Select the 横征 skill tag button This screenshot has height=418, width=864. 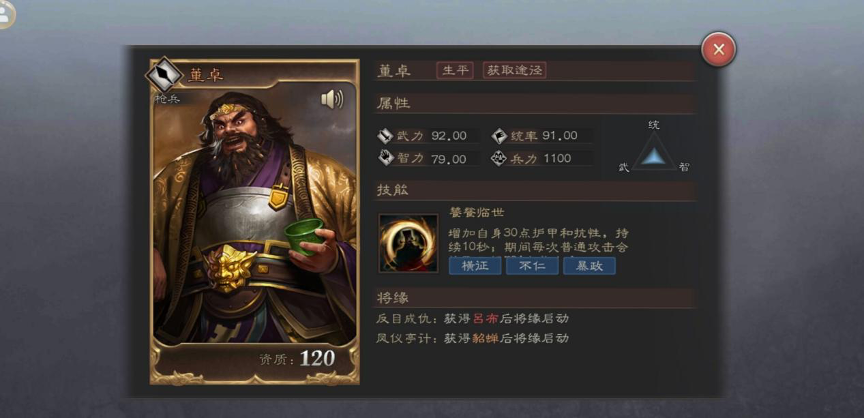click(x=475, y=265)
